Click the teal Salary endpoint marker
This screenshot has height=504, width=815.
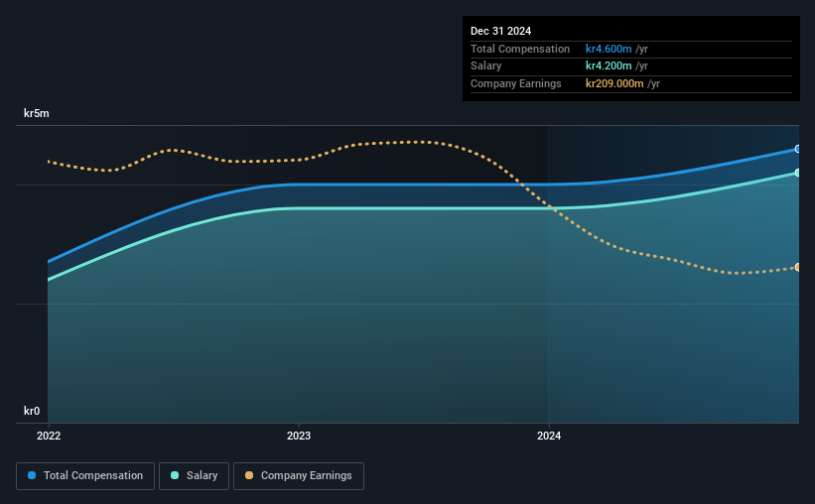[x=797, y=173]
